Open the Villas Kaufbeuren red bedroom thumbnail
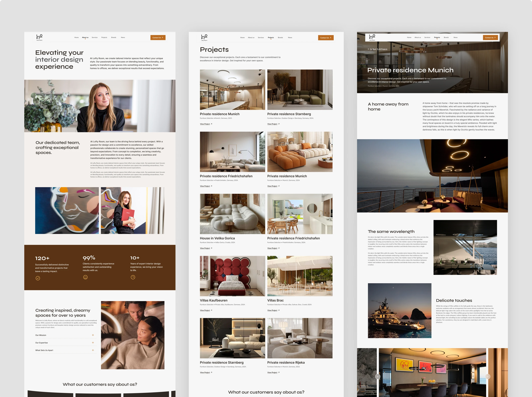Image resolution: width=532 pixels, height=397 pixels. (232, 276)
